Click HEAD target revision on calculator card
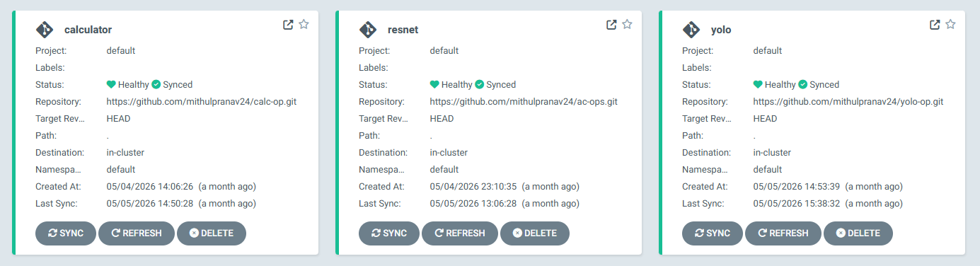Viewport: 980px width, 266px height. tap(118, 119)
